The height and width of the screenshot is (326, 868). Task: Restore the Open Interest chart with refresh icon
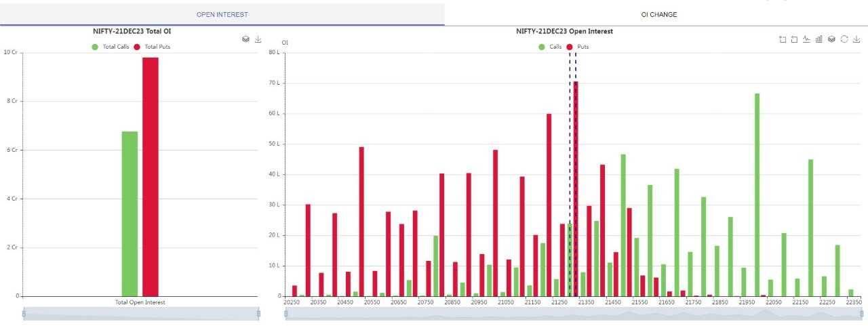[844, 39]
